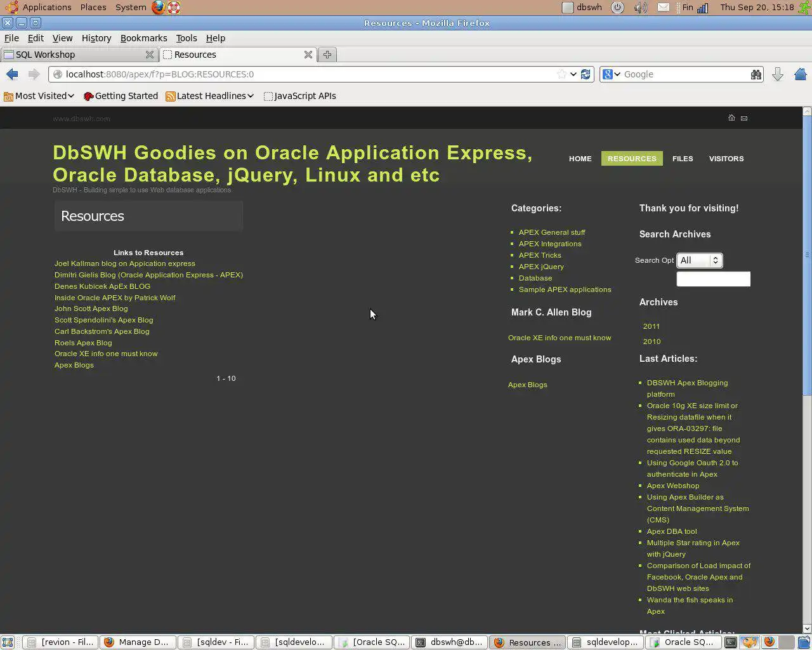The height and width of the screenshot is (650, 812).
Task: Open the URL bar history dropdown arrow
Action: click(x=573, y=74)
